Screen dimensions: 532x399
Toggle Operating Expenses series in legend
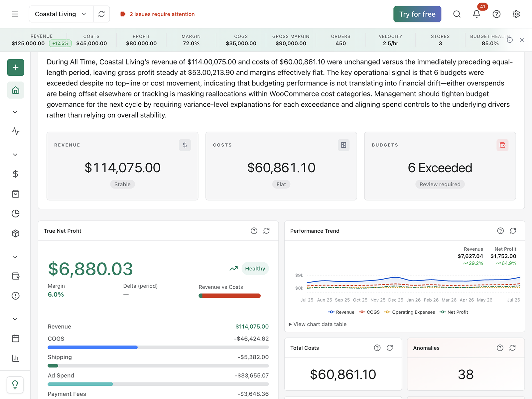[x=409, y=312]
